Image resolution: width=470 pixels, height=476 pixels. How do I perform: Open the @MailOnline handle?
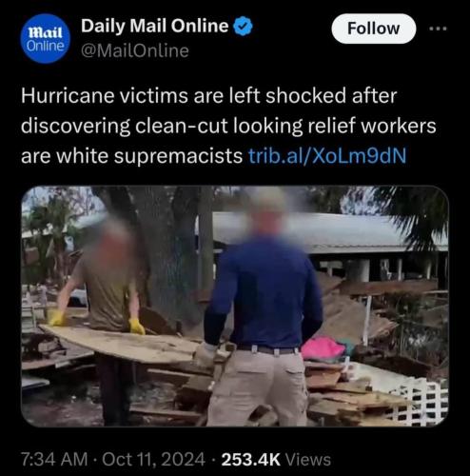pyautogui.click(x=135, y=50)
